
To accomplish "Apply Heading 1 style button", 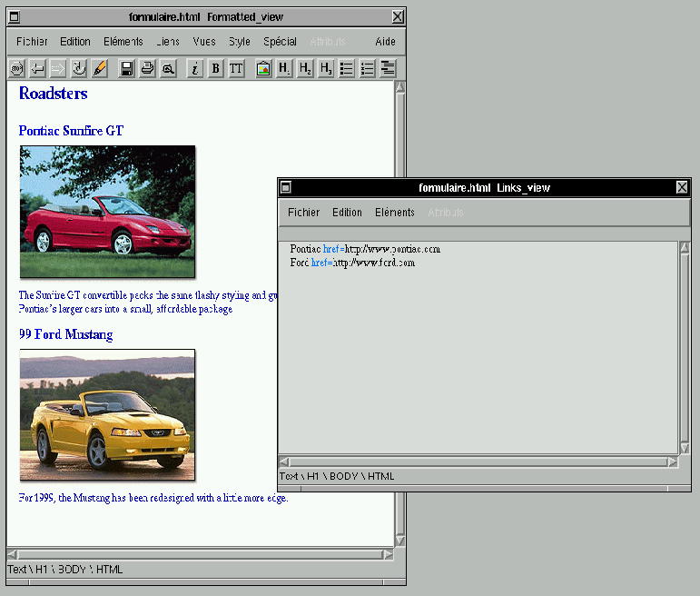I will 284,68.
